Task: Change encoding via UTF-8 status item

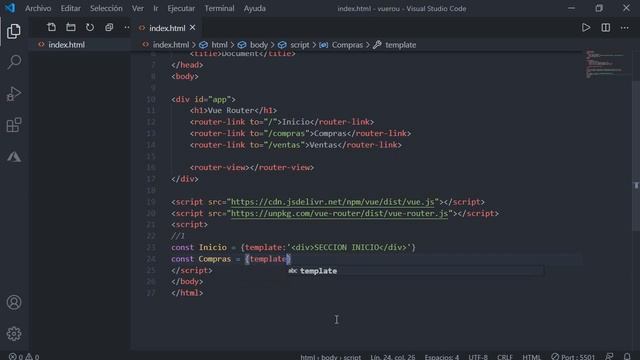Action: (x=478, y=357)
